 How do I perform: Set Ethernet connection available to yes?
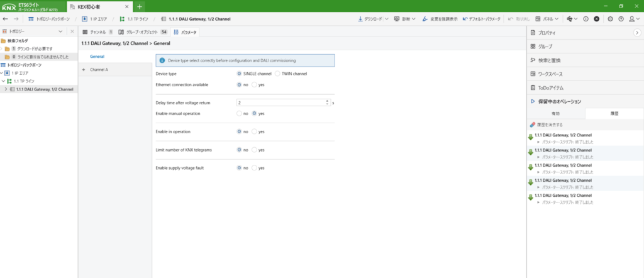(254, 84)
